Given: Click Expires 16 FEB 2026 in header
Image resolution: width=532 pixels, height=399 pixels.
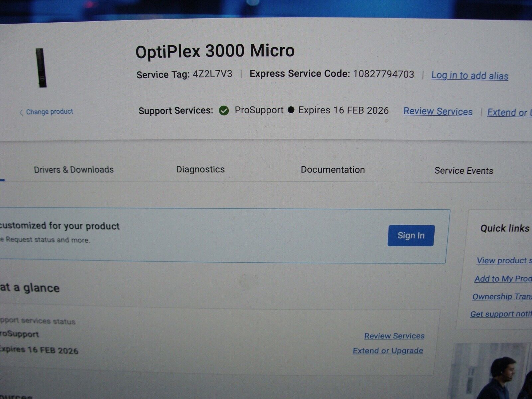Looking at the screenshot, I should click(x=343, y=110).
